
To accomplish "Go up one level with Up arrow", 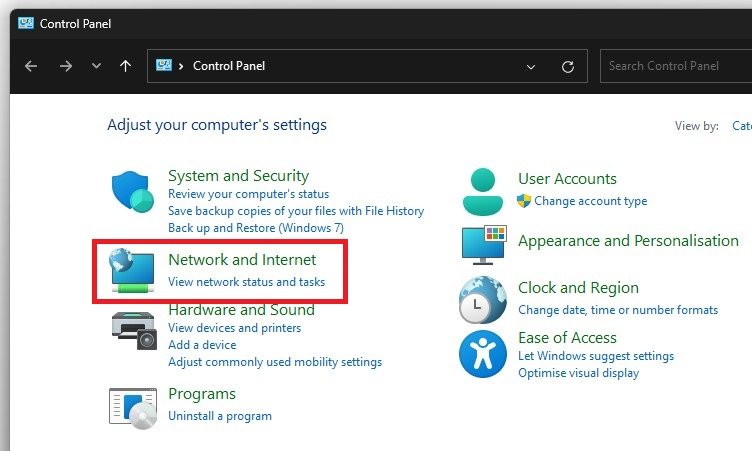I will click(125, 66).
